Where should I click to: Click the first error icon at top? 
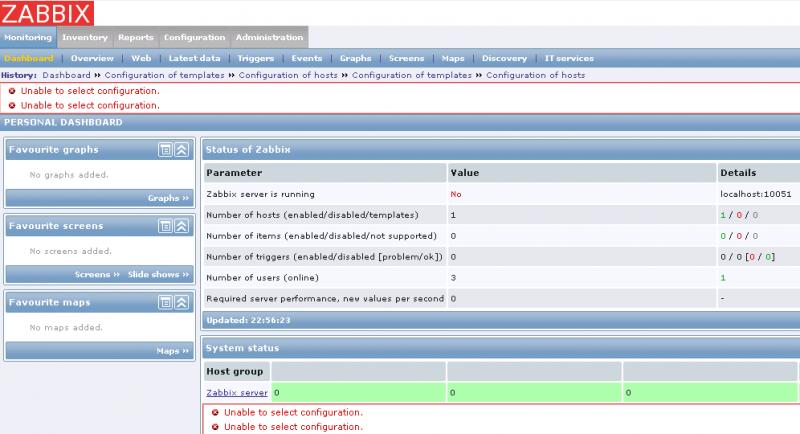point(12,90)
